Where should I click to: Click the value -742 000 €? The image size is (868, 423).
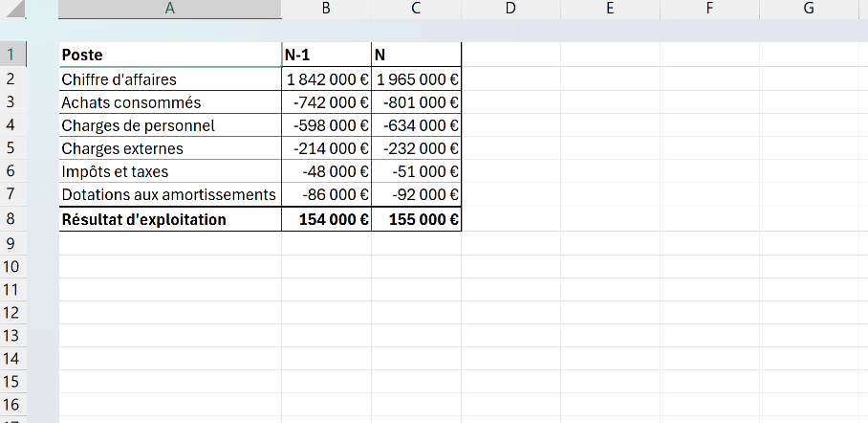point(326,102)
